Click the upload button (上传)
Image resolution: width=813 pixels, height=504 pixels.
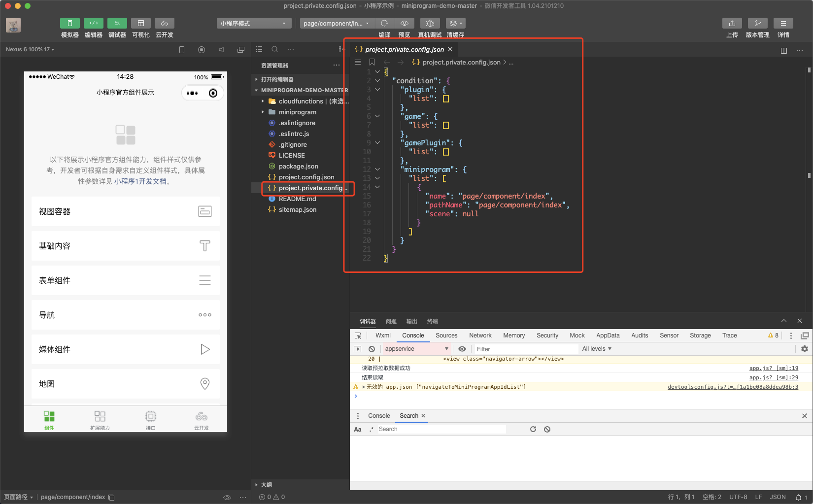click(732, 23)
